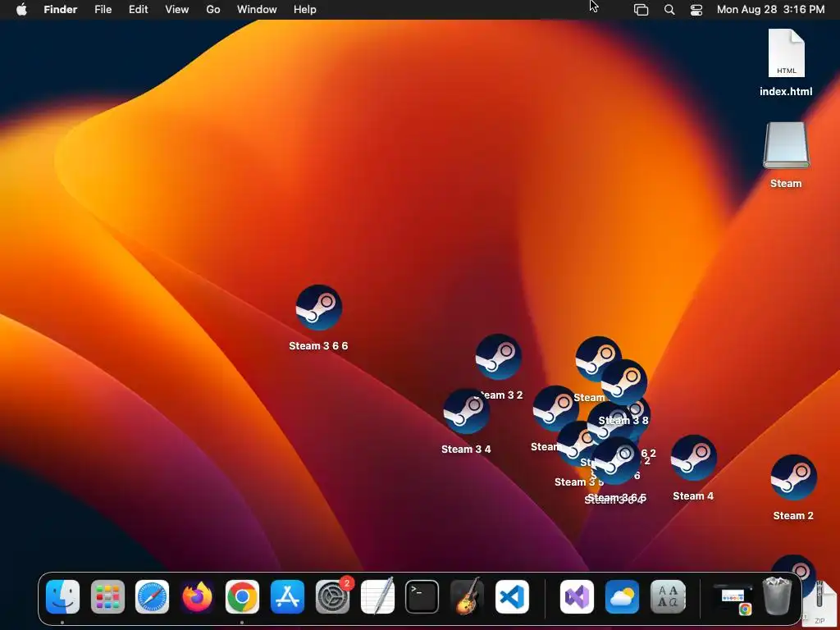This screenshot has height=630, width=840.
Task: Open the Window menu
Action: 257,10
